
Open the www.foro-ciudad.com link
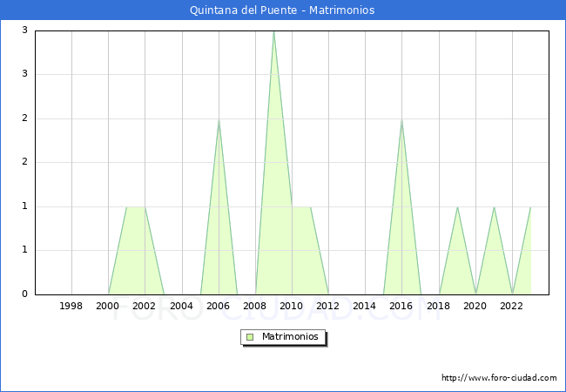(499, 378)
